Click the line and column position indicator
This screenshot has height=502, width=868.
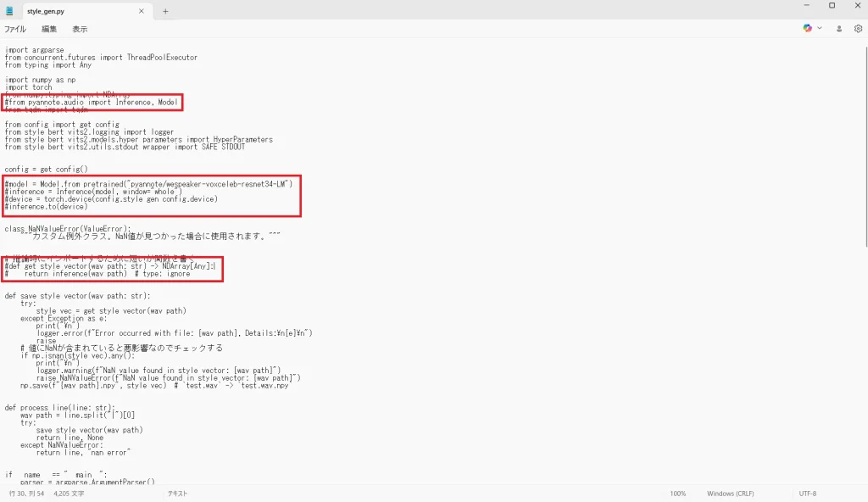pos(28,494)
